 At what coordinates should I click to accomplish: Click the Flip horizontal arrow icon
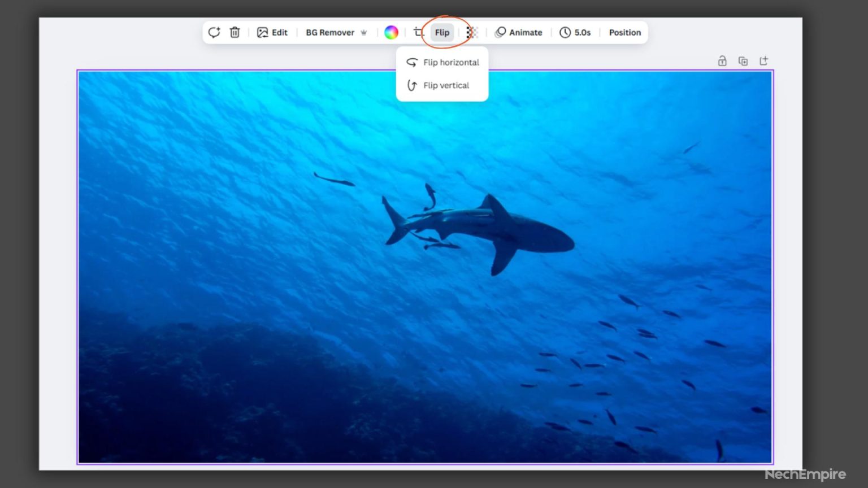[412, 62]
